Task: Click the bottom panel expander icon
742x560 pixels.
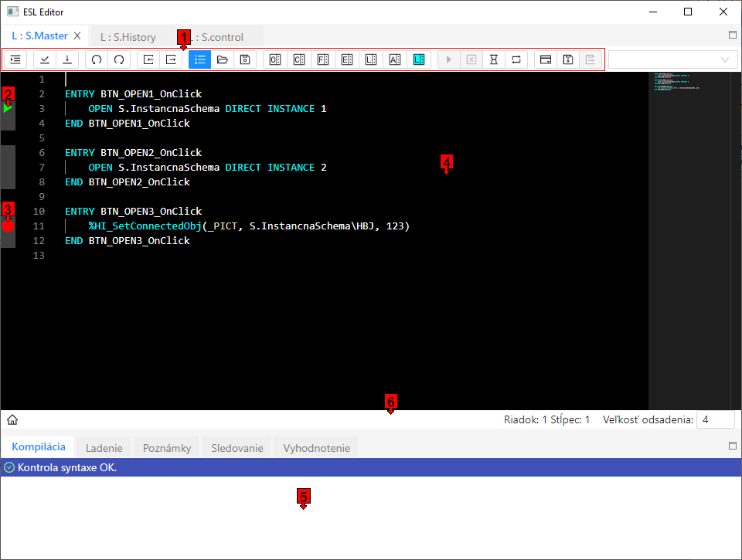Action: point(733,446)
